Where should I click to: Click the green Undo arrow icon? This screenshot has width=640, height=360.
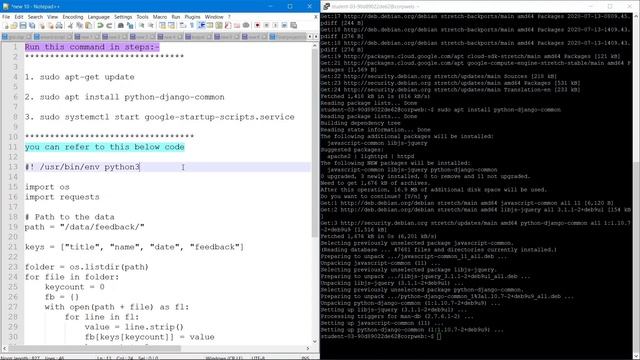[100, 26]
